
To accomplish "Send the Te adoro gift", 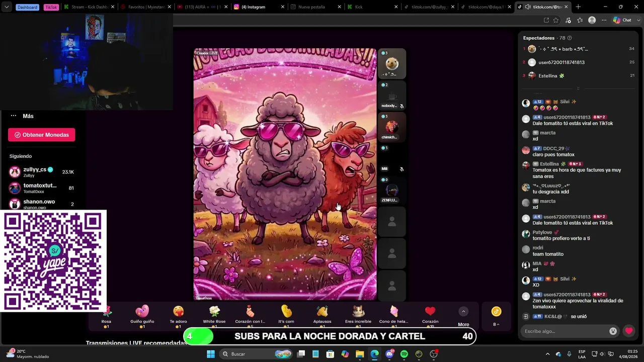I will [178, 316].
